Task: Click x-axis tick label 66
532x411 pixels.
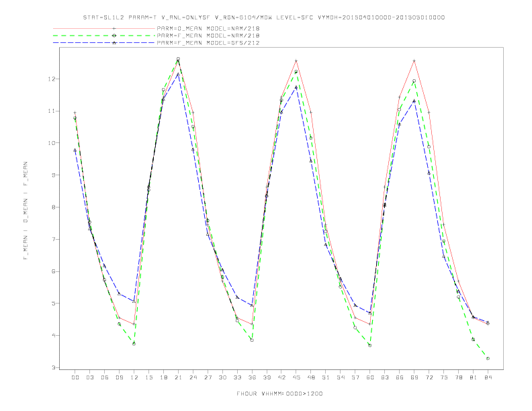Action: (400, 377)
